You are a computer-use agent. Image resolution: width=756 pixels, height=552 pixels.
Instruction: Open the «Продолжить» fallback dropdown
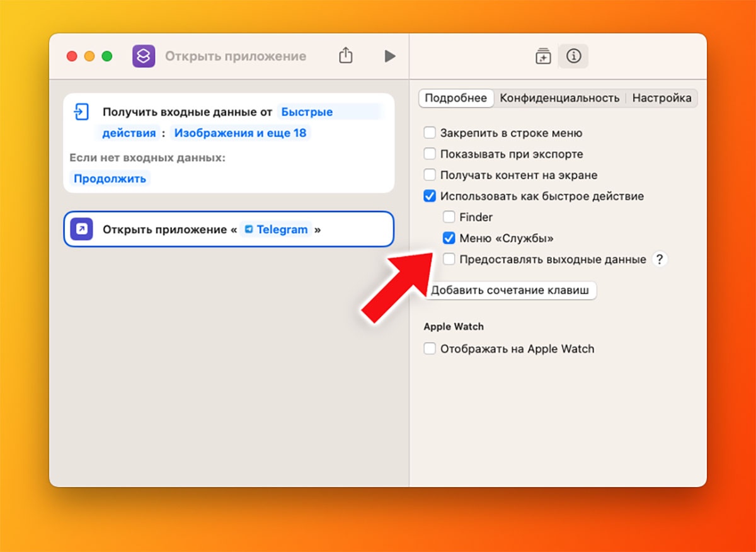tap(110, 178)
